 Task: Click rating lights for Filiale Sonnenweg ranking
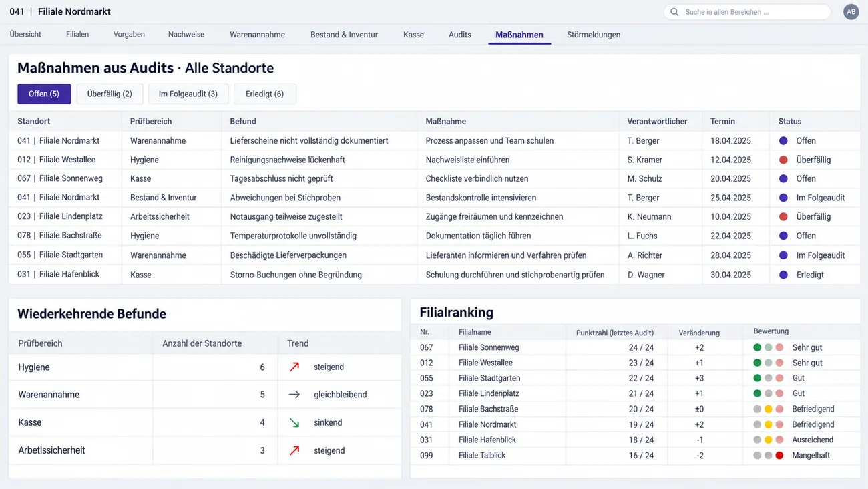click(768, 347)
